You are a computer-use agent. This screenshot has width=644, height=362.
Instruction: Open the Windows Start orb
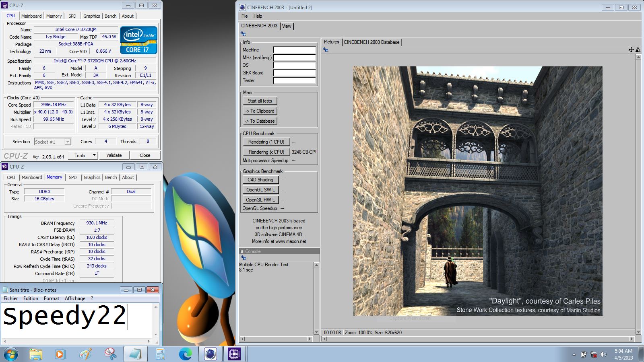(11, 354)
